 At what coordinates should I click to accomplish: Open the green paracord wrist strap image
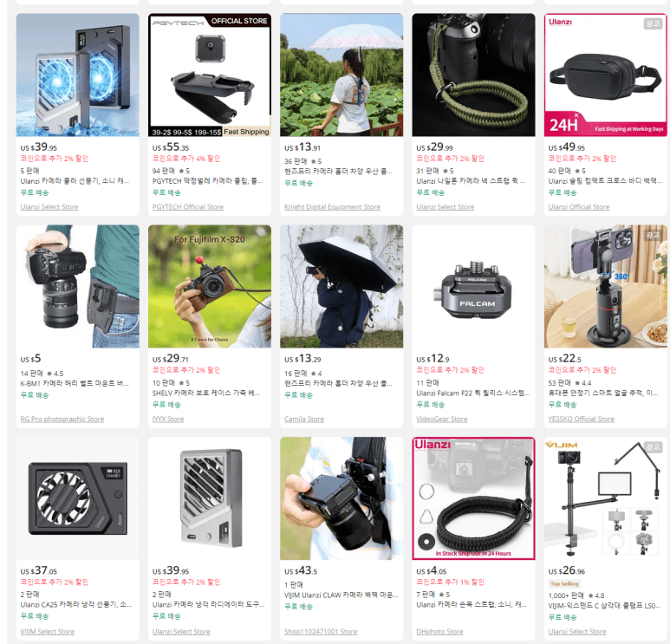pyautogui.click(x=473, y=75)
